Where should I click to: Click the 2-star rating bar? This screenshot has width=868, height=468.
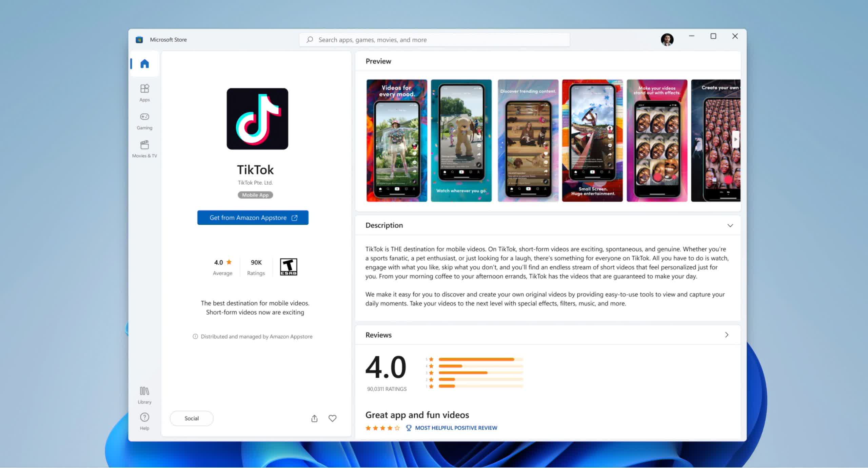point(481,379)
